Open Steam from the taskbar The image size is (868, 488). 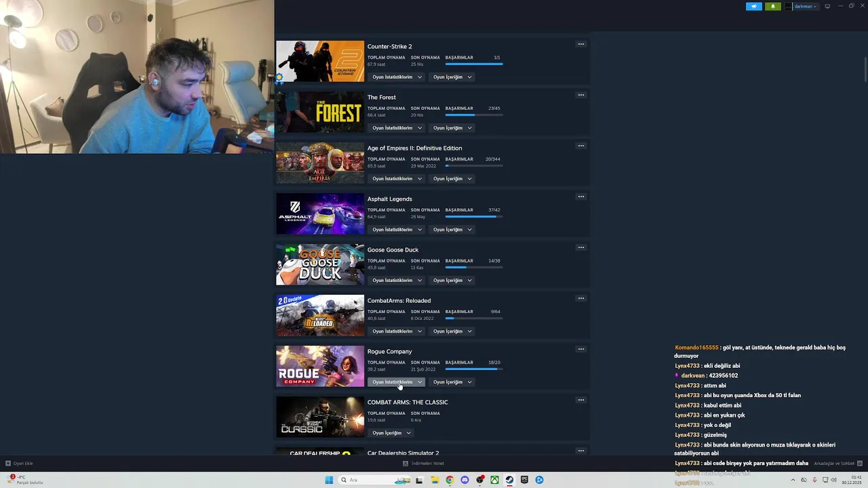509,480
